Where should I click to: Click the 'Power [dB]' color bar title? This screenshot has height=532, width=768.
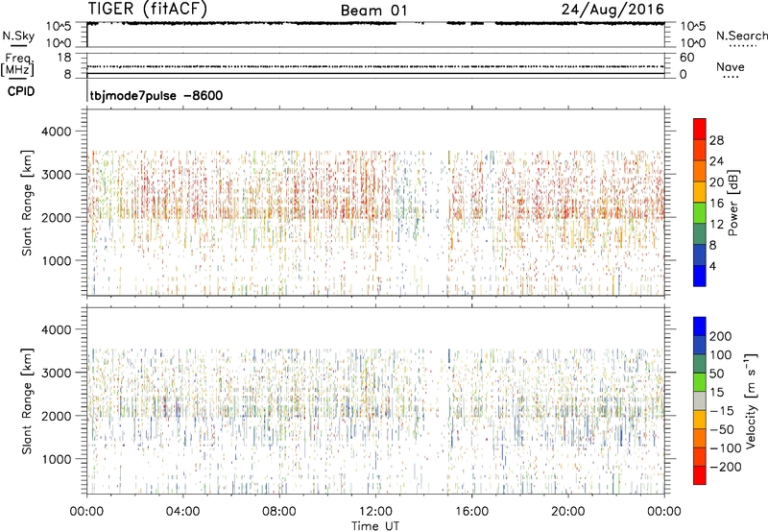(x=732, y=203)
